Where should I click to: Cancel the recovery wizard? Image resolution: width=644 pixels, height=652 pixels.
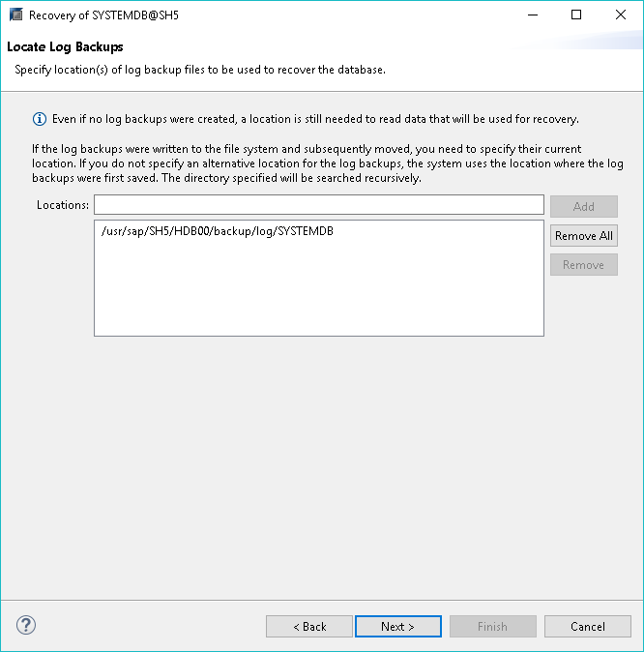pos(587,627)
